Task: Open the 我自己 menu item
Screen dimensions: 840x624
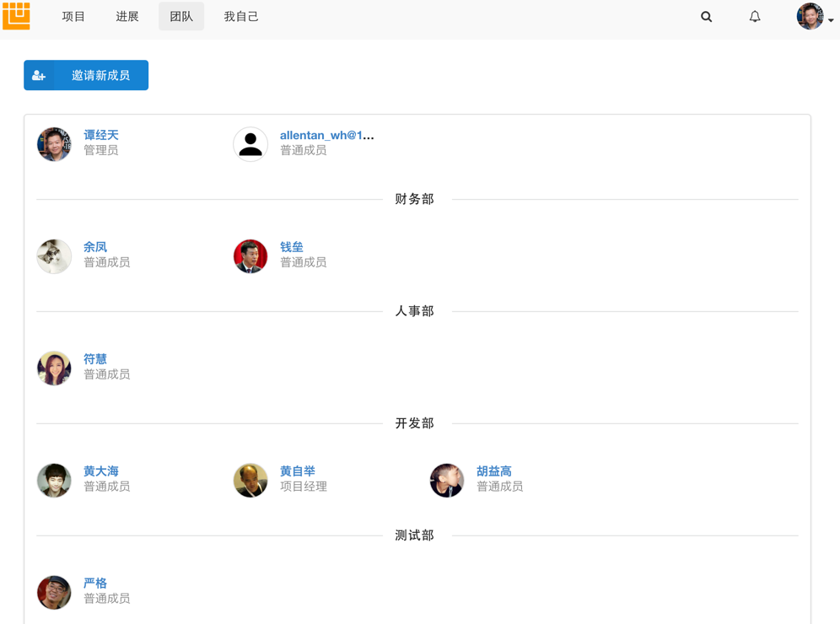Action: 241,16
